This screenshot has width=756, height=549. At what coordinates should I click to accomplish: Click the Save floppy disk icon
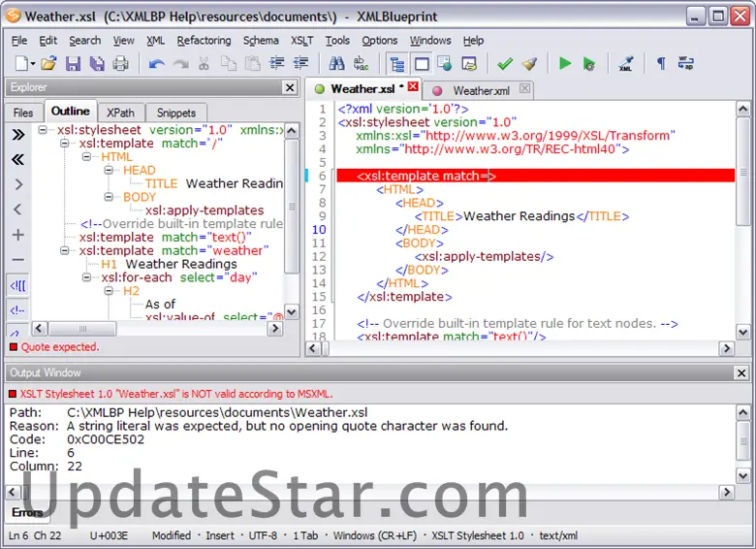73,64
